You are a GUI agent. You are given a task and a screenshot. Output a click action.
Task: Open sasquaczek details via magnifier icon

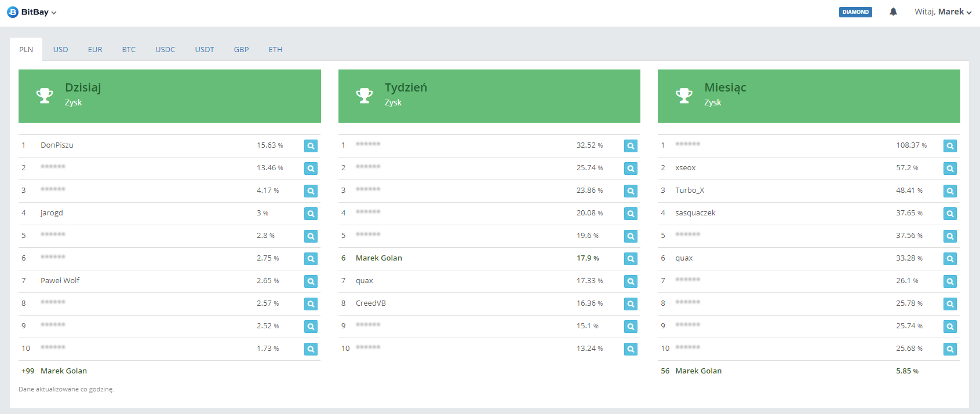pyautogui.click(x=950, y=214)
